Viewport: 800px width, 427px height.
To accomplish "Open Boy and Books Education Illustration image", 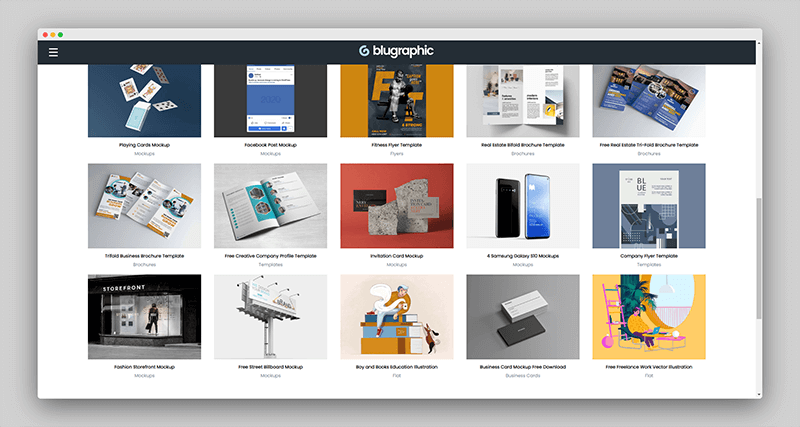I will 396,316.
